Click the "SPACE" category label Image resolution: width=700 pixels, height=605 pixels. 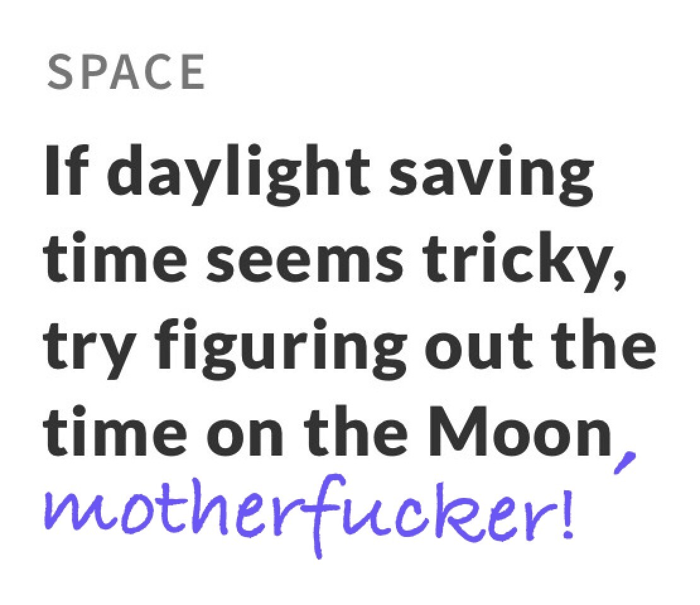point(126,72)
